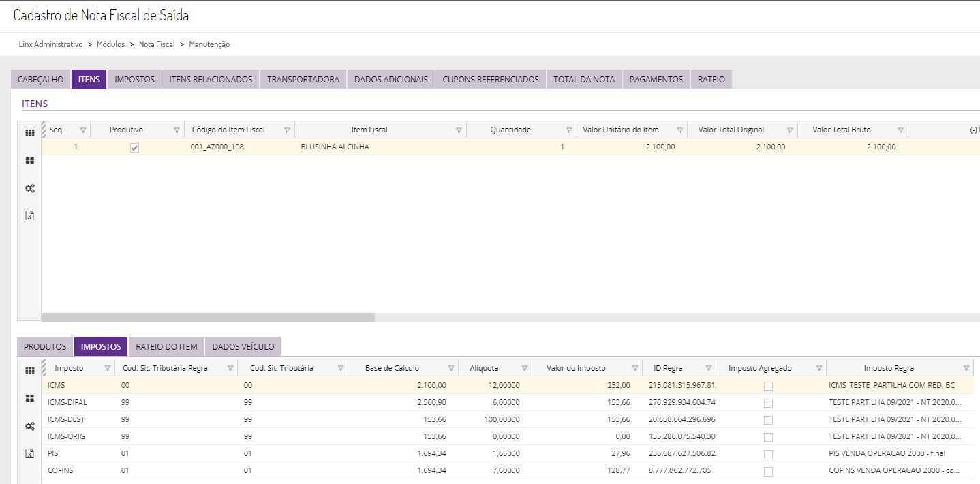Open the gears settings icon beside Impostos grid
Image resolution: width=980 pixels, height=484 pixels.
29,426
